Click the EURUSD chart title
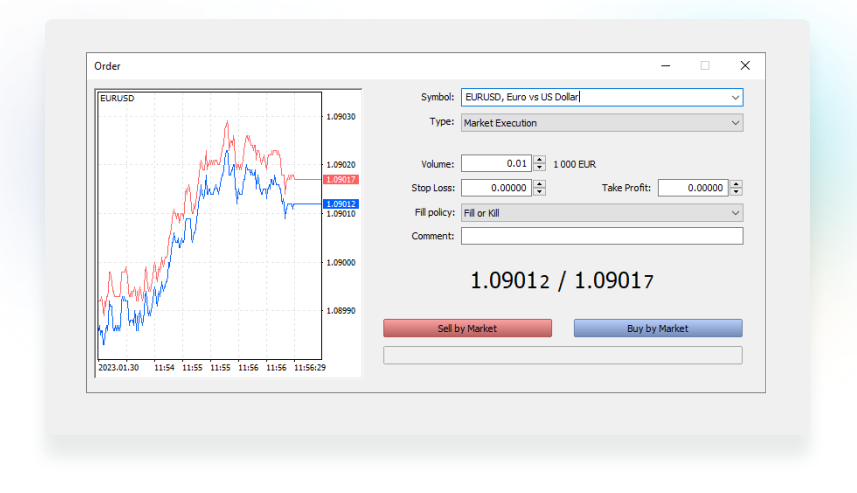Viewport: 857px width, 493px height. click(117, 98)
